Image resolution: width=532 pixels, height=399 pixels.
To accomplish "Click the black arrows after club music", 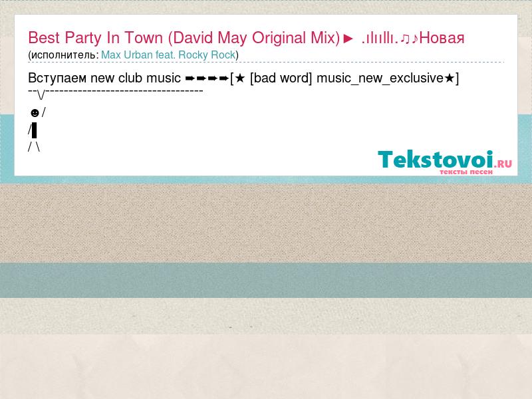I will (207, 78).
